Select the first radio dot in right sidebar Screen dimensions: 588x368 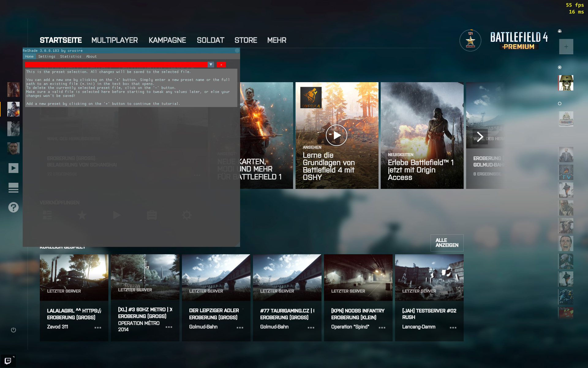point(560,67)
